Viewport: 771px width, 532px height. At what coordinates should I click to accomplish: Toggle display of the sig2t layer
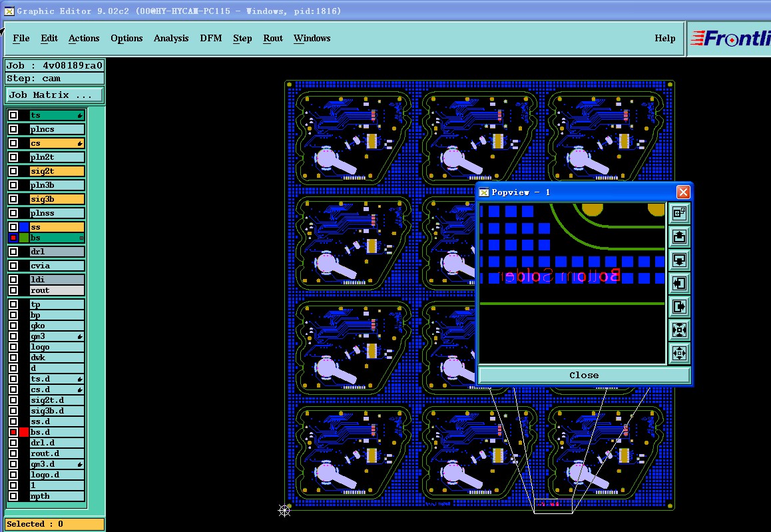click(x=13, y=171)
